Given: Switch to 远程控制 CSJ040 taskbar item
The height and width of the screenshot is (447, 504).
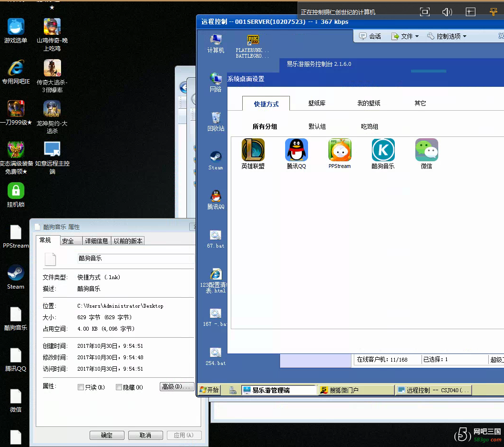Looking at the screenshot, I should (434, 390).
